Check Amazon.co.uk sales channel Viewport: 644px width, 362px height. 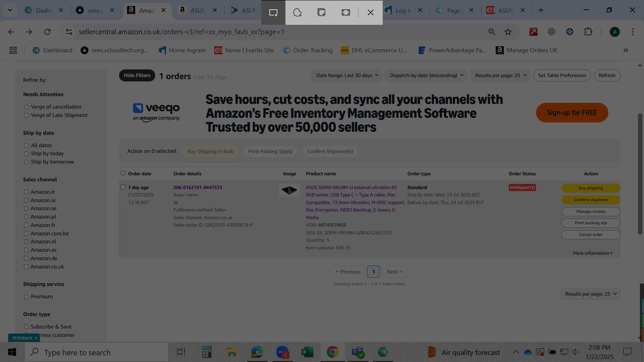pyautogui.click(x=26, y=266)
